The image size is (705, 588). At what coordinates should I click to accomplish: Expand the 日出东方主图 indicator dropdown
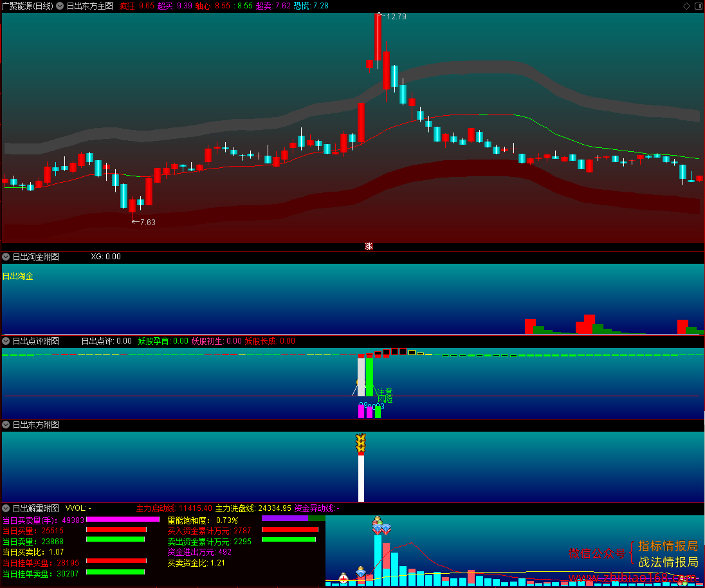pos(60,6)
